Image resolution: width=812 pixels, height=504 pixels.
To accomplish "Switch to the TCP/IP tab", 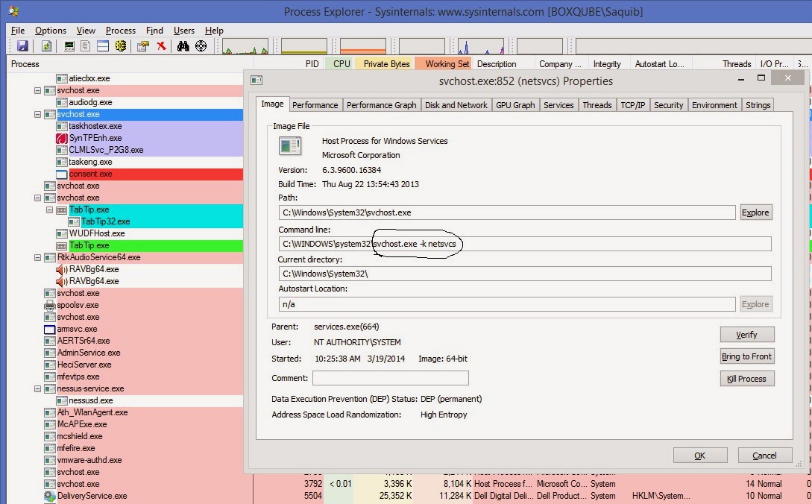I will point(633,104).
